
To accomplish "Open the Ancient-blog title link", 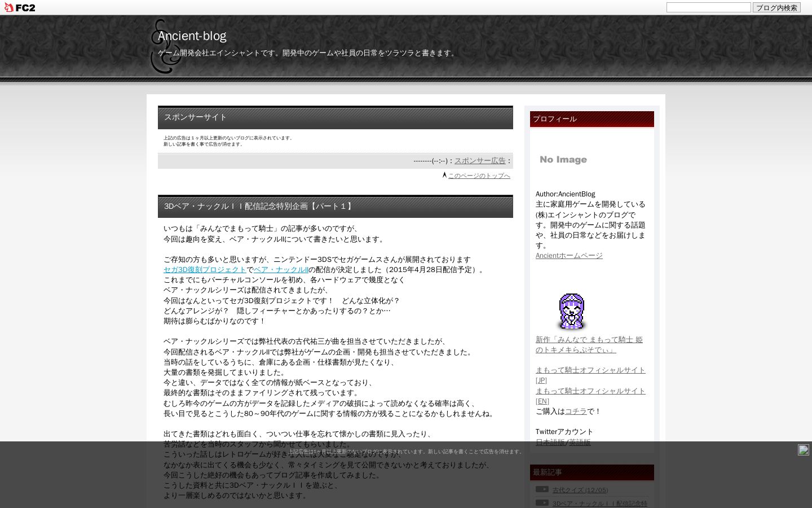I will coord(192,36).
